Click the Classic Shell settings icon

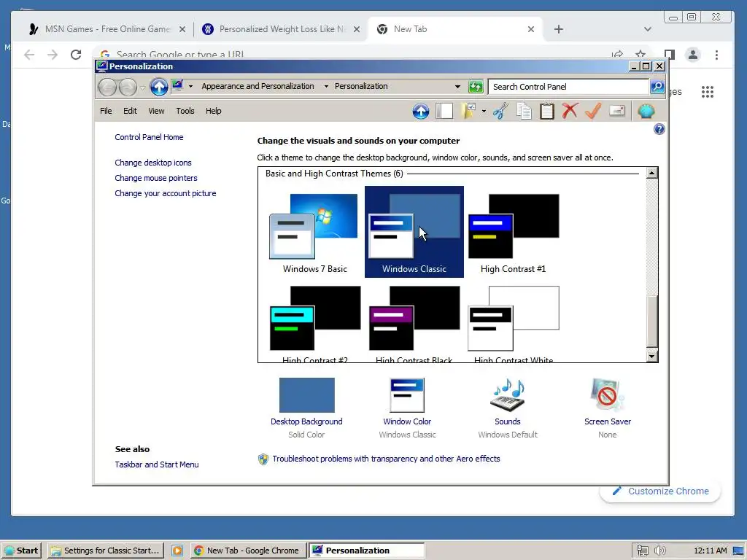tap(646, 112)
